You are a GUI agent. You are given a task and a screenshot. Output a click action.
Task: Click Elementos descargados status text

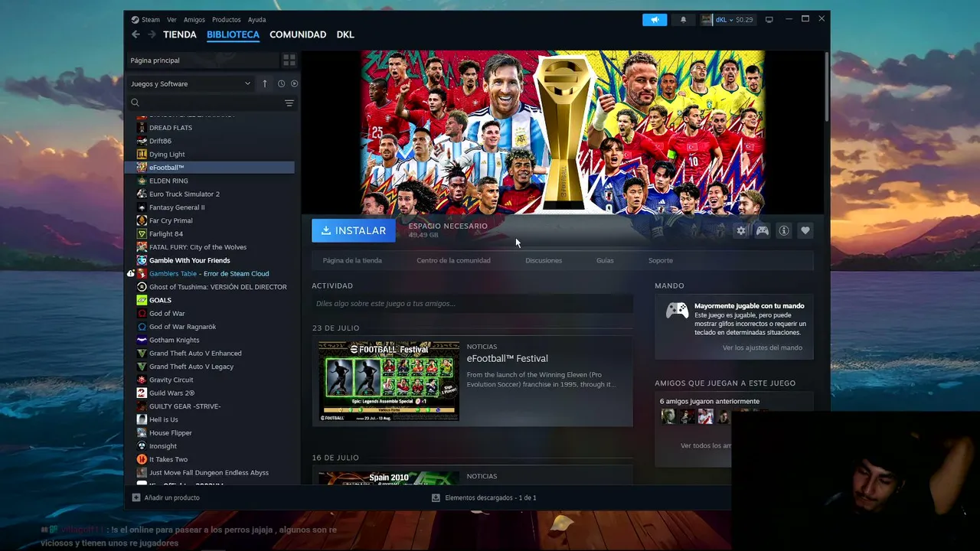[491, 497]
